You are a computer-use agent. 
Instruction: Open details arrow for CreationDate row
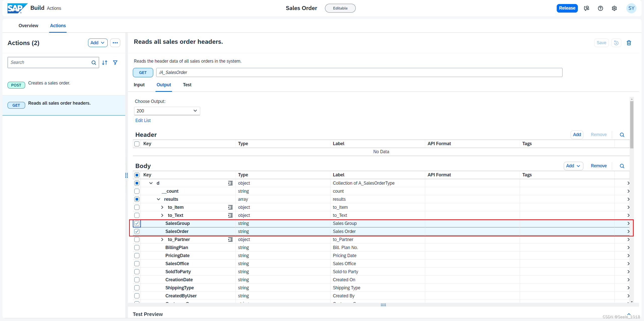coord(628,280)
